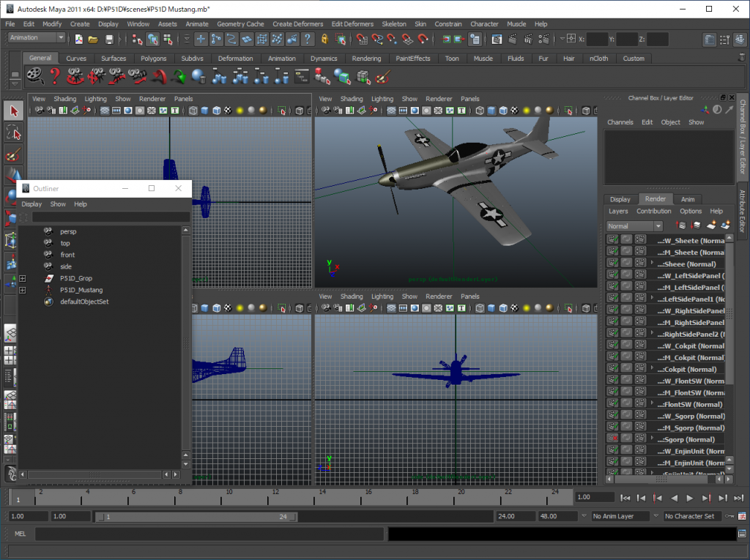Select the Rotate tool in toolbox
This screenshot has width=750, height=560.
pos(10,197)
